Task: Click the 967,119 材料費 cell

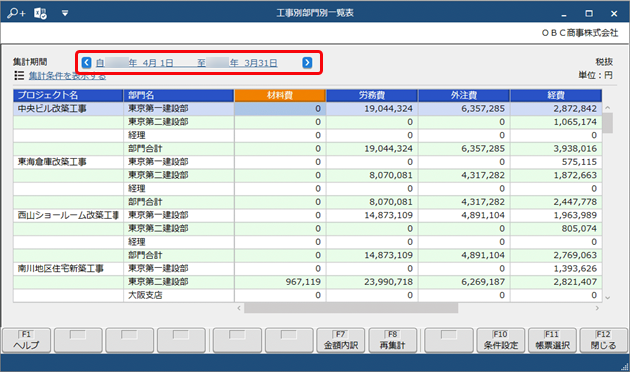Action: pos(280,282)
